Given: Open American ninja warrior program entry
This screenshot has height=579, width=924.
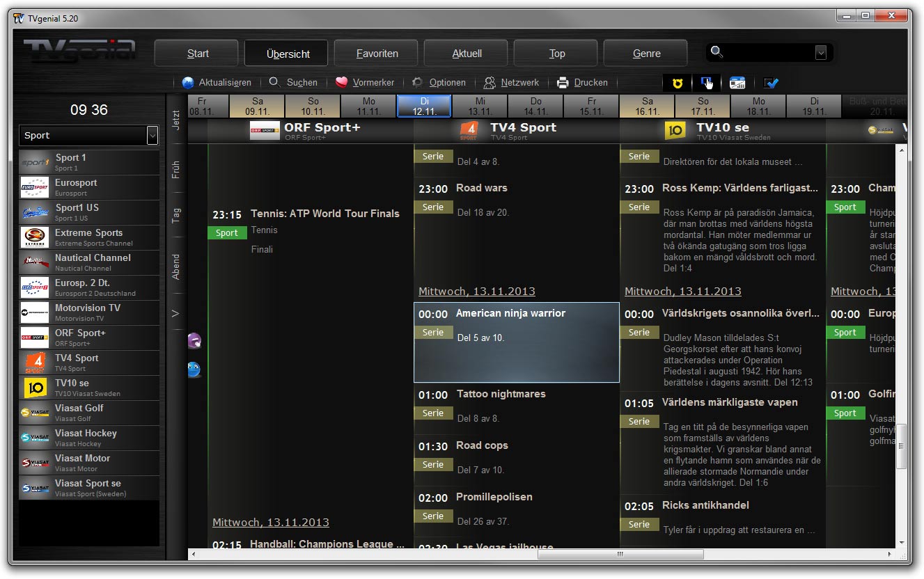Looking at the screenshot, I should (517, 342).
